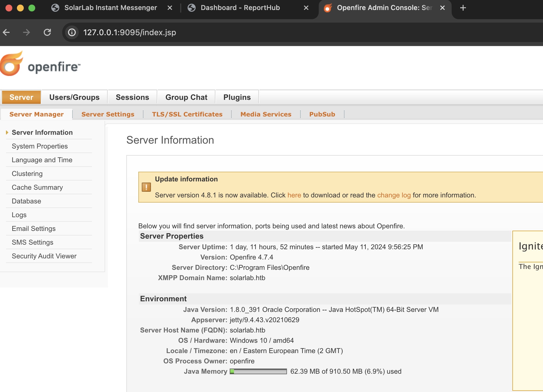Open Server Settings submenu

pos(108,114)
